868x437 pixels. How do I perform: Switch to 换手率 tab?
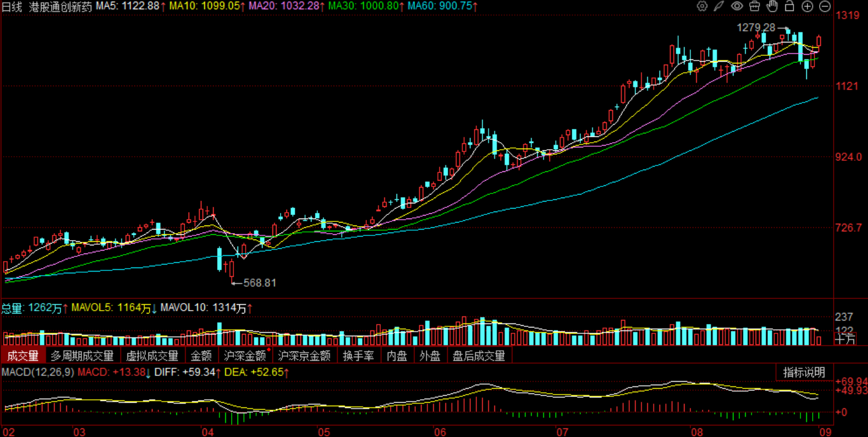[x=358, y=355]
